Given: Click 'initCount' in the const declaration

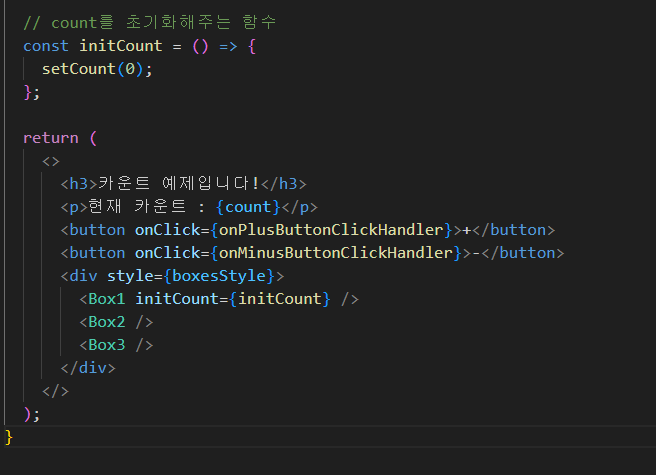Looking at the screenshot, I should [x=120, y=46].
